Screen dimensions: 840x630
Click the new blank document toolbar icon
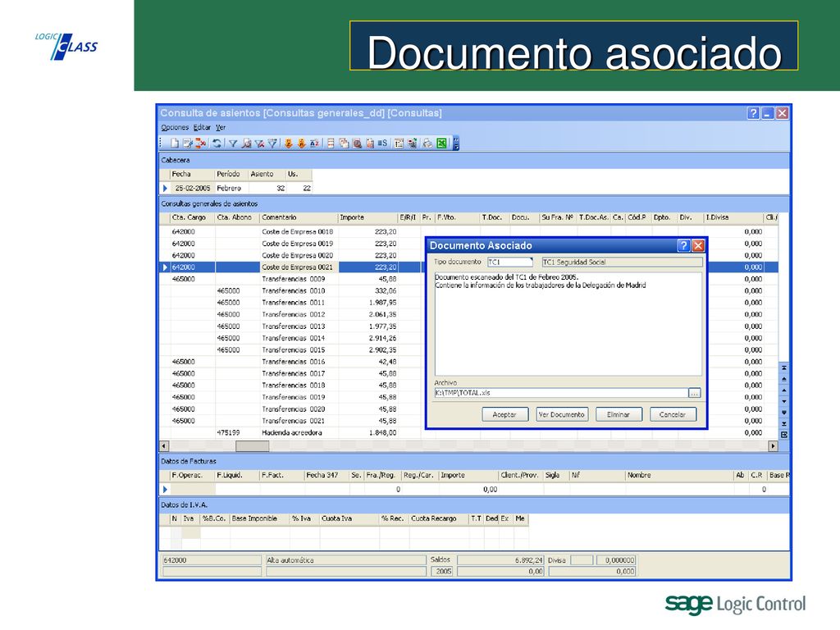click(x=175, y=143)
